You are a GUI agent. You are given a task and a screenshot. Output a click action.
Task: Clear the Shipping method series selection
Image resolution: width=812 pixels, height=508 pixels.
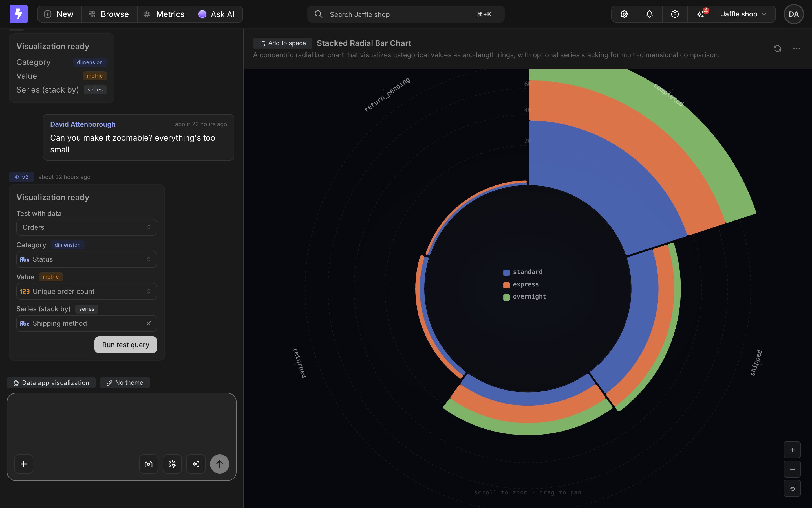click(149, 323)
